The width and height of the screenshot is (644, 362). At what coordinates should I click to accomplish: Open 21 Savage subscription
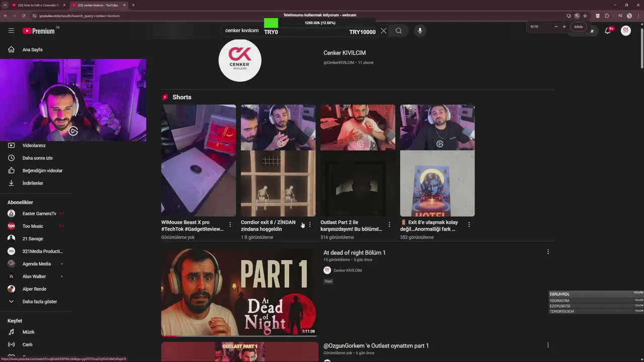pos(33,239)
